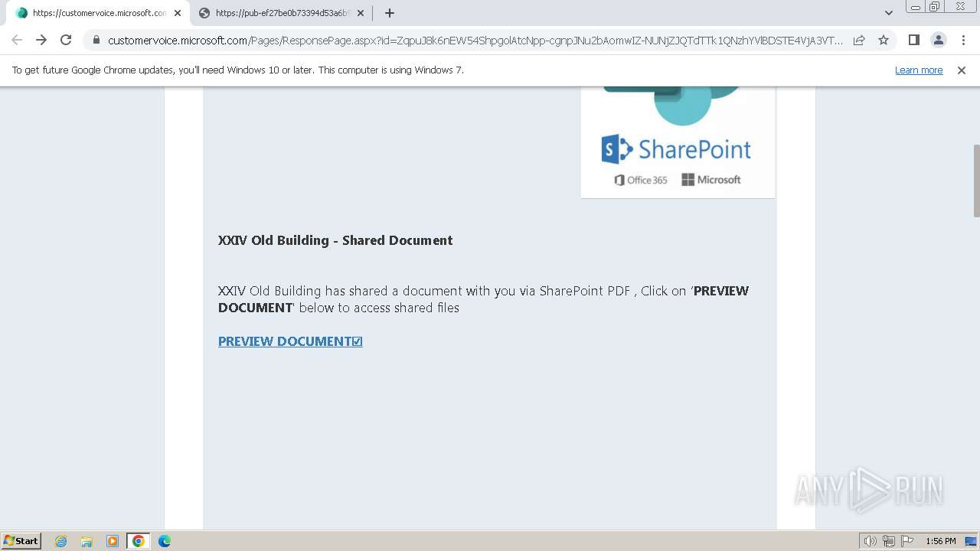This screenshot has width=980, height=551.
Task: Open the Chrome three-dot menu
Action: pyautogui.click(x=962, y=40)
